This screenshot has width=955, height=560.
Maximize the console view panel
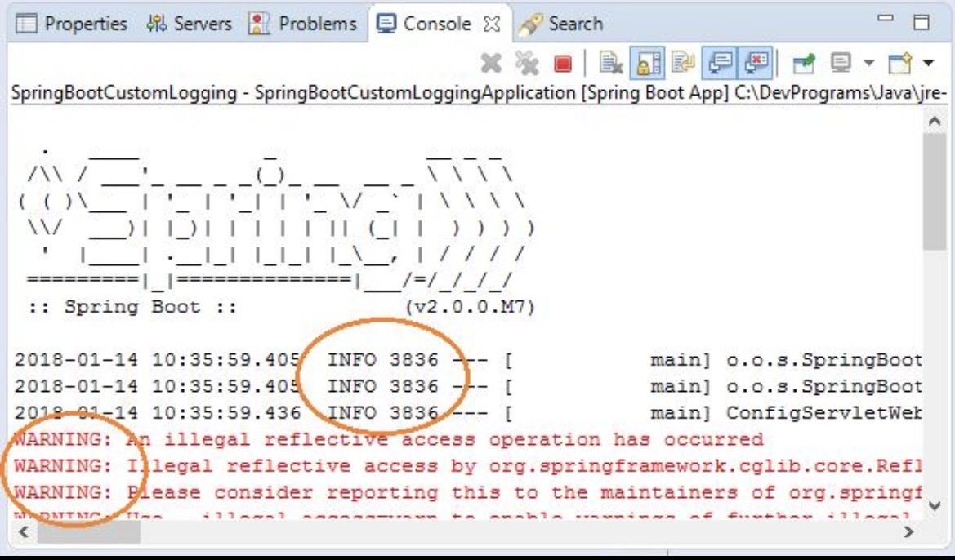[x=922, y=23]
